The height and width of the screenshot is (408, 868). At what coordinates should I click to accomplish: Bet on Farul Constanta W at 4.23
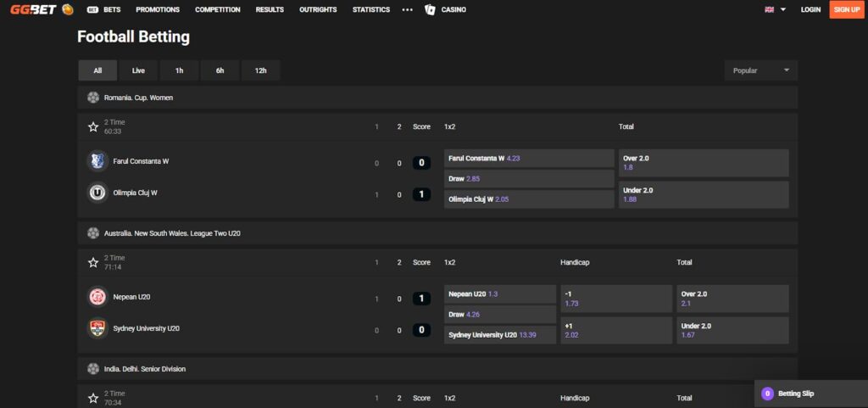point(529,159)
